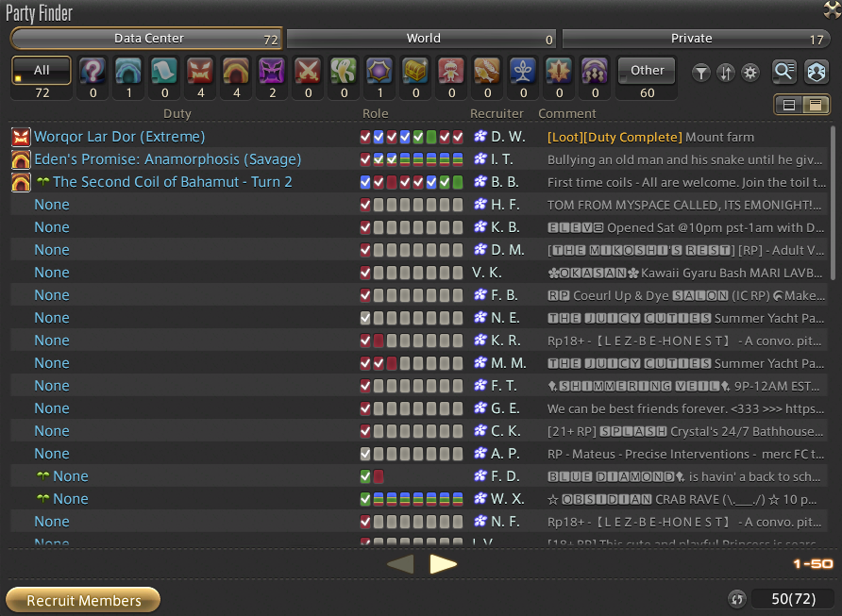Go to the next page arrow
The height and width of the screenshot is (616, 842).
(x=443, y=564)
